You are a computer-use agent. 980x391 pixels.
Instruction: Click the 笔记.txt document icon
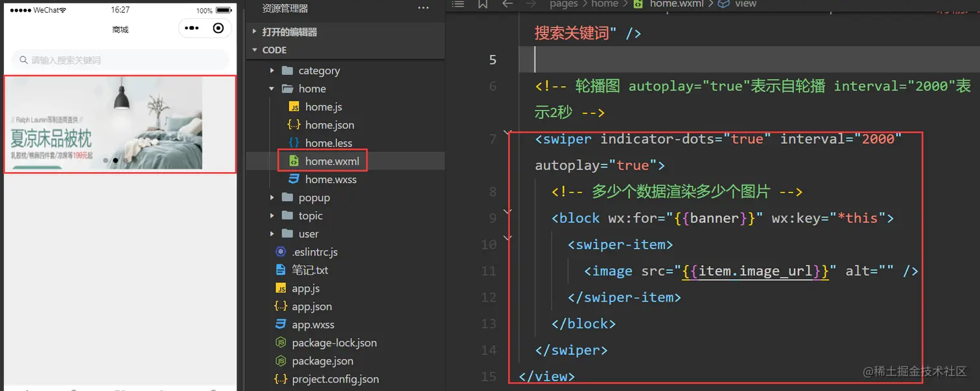point(281,270)
